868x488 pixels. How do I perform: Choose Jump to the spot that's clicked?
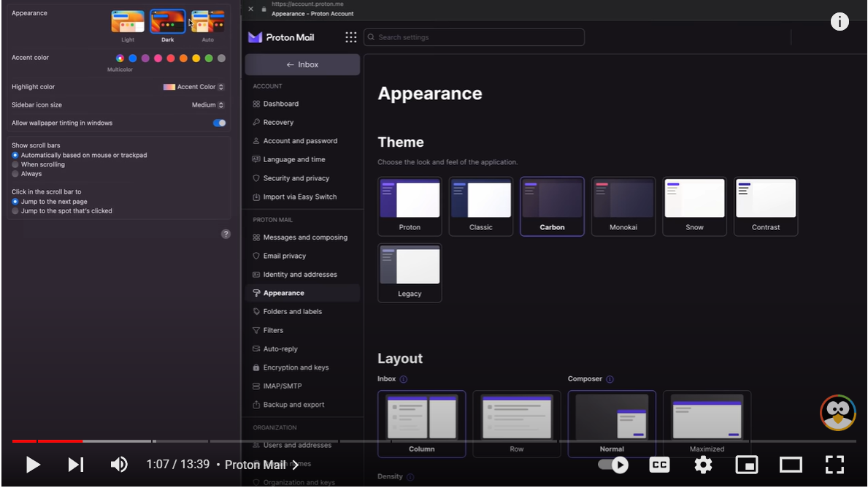point(15,211)
